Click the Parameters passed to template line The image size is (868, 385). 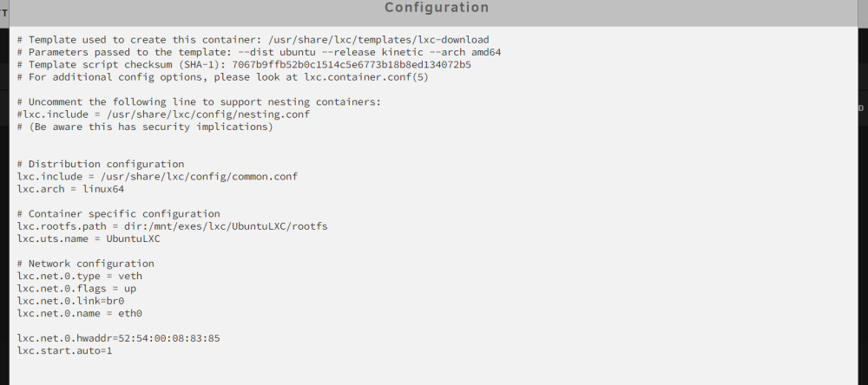[259, 52]
